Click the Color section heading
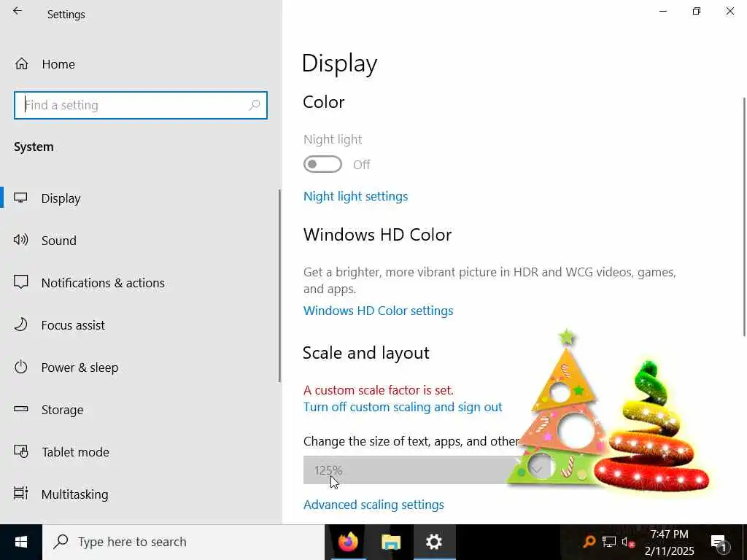This screenshot has height=560, width=747. [x=323, y=102]
